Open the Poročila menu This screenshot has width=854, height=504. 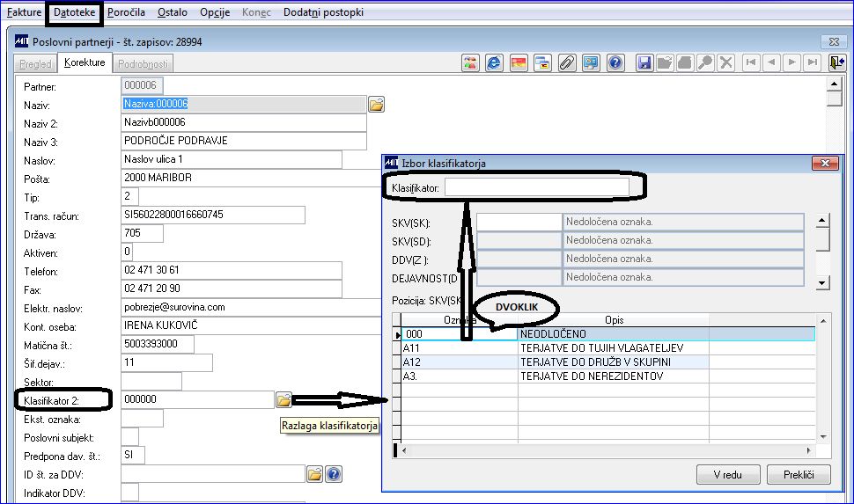click(126, 12)
